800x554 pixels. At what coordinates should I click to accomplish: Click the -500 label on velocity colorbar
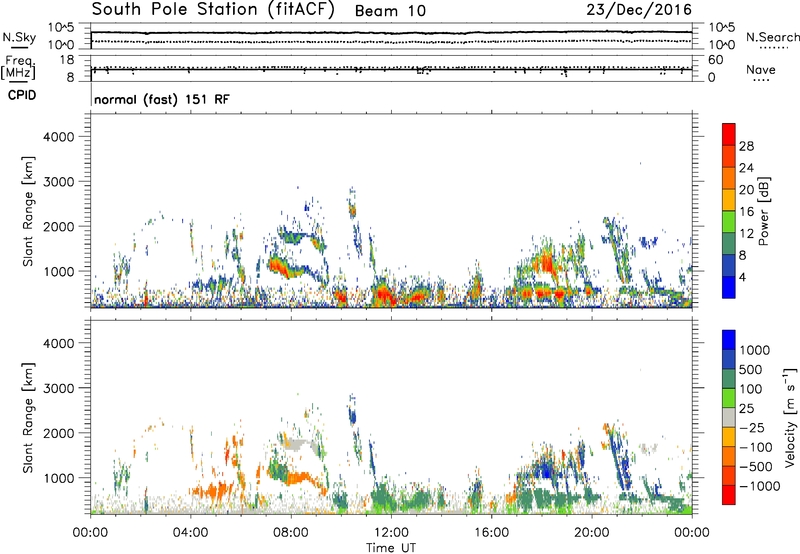point(755,467)
